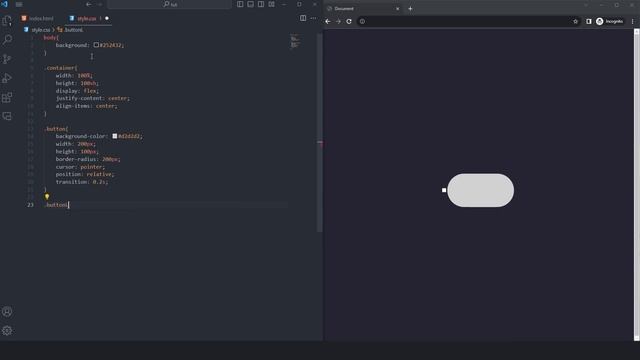
Task: Click line number 23 in the gutter
Action: pyautogui.click(x=31, y=205)
